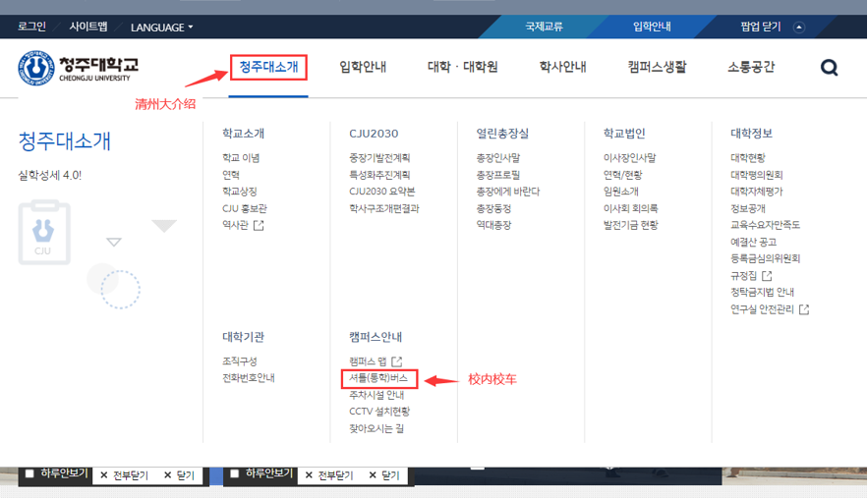The width and height of the screenshot is (868, 499).
Task: Open the search magnifier icon
Action: click(x=829, y=68)
